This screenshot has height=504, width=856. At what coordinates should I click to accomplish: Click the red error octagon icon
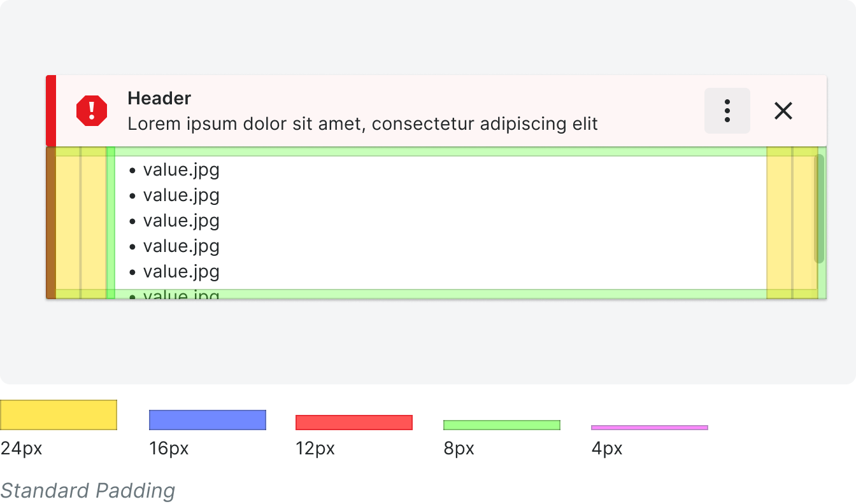[x=92, y=111]
